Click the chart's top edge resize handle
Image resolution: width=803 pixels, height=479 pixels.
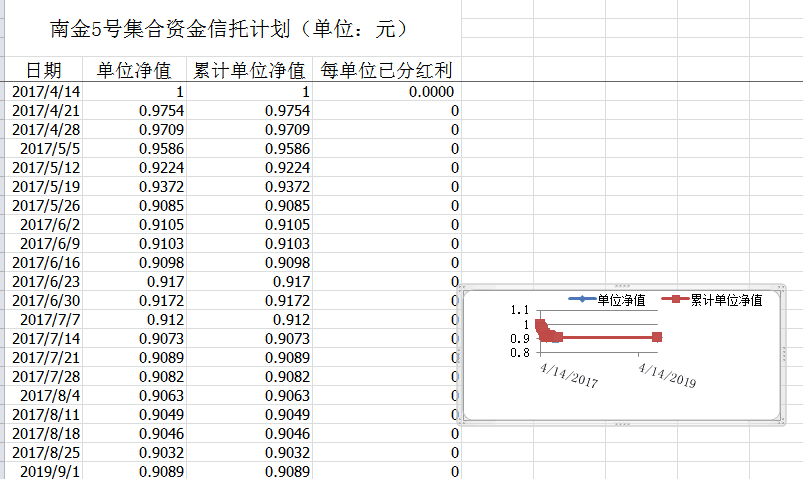(x=621, y=286)
